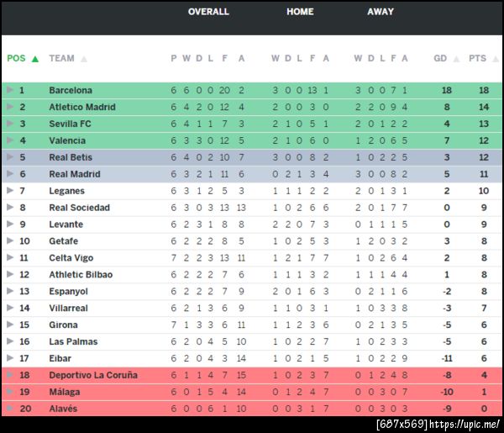Expand the Alavés row triangle
This screenshot has height=433, width=504.
coord(10,409)
